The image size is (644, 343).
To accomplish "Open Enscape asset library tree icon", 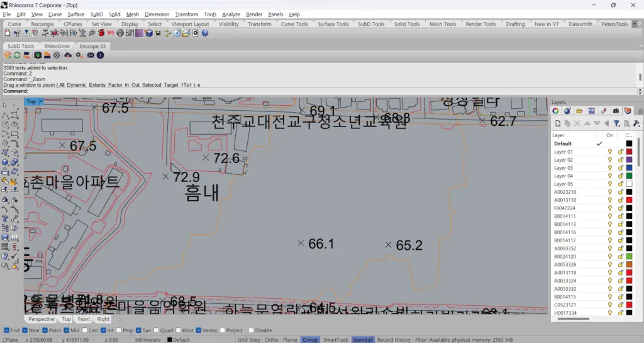I will point(37,55).
